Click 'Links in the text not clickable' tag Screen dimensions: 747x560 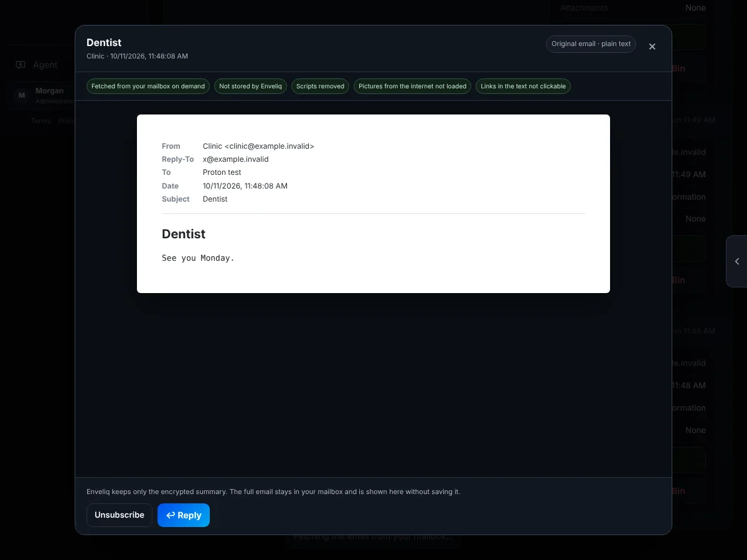[x=523, y=86]
